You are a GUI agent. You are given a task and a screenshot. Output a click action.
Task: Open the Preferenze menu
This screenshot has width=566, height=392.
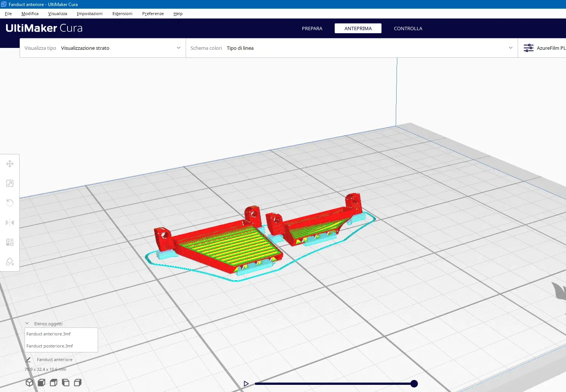153,14
